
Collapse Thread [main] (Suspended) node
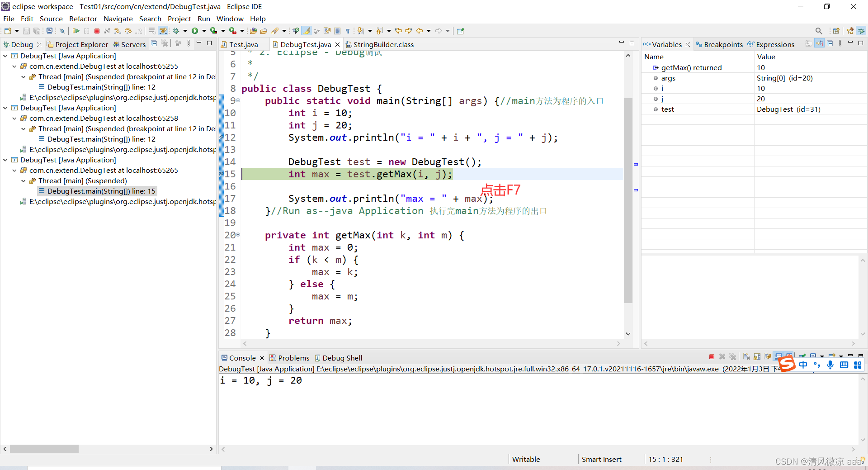(x=24, y=181)
